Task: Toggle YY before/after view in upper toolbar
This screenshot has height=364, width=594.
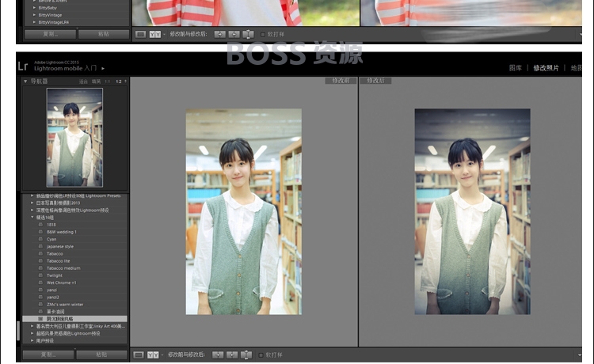Action: point(154,35)
